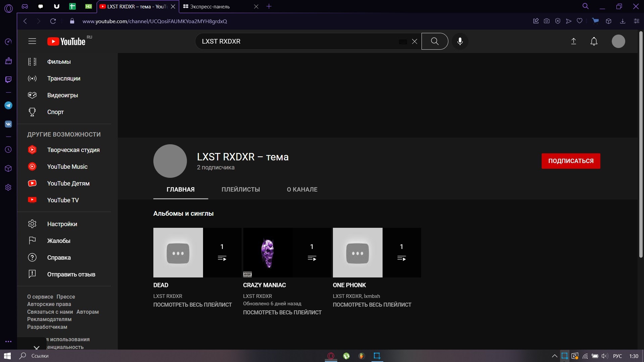Click the magnifier search button

pos(435,41)
